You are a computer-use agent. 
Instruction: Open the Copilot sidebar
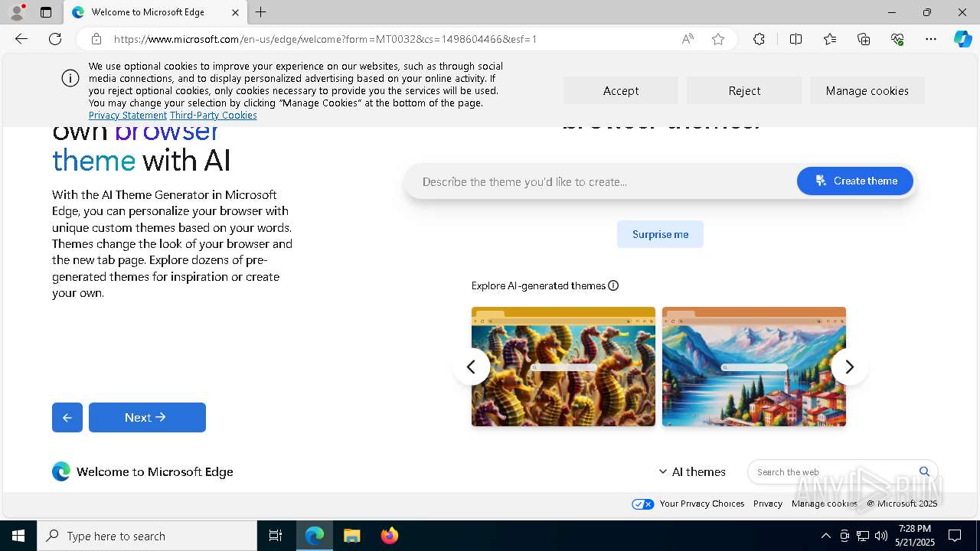click(x=962, y=39)
